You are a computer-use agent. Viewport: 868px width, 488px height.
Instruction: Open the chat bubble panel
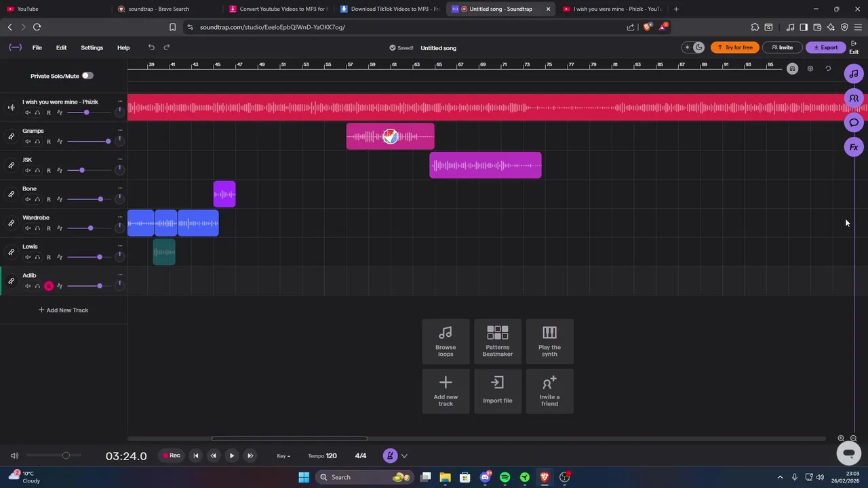tap(854, 123)
